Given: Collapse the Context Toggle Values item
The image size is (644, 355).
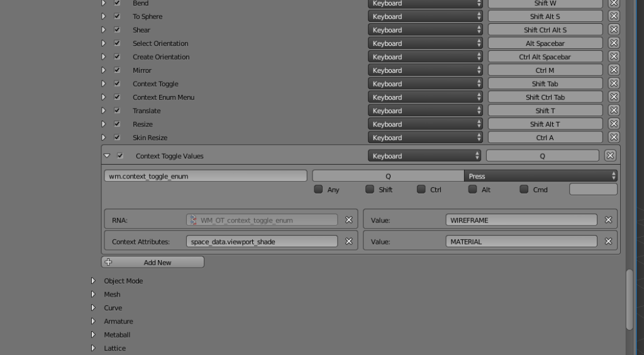Looking at the screenshot, I should click(107, 156).
